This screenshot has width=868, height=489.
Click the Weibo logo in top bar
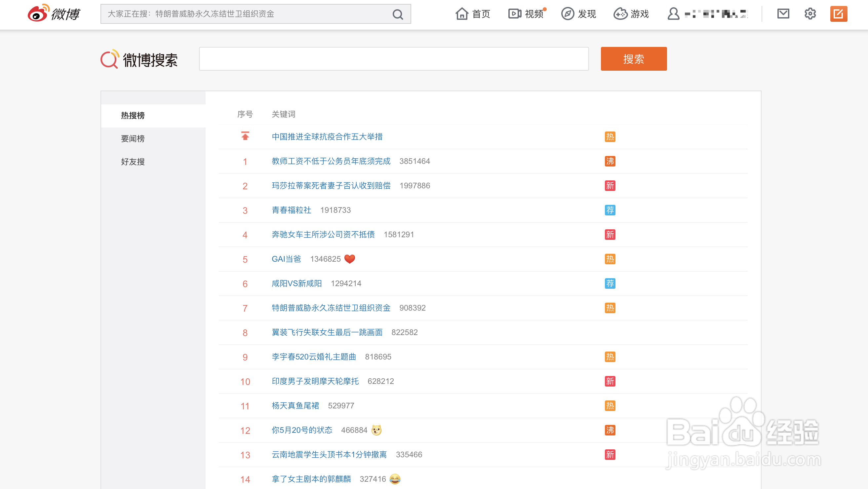(54, 14)
